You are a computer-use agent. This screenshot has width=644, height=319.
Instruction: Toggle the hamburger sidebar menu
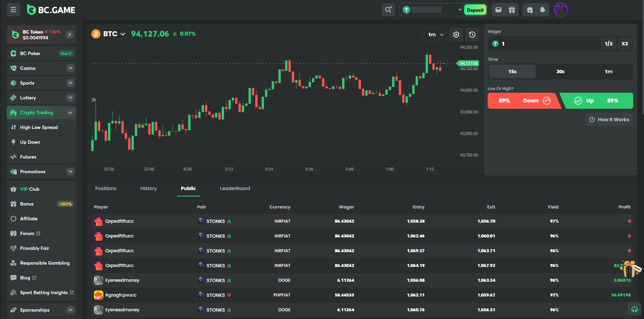[x=13, y=10]
